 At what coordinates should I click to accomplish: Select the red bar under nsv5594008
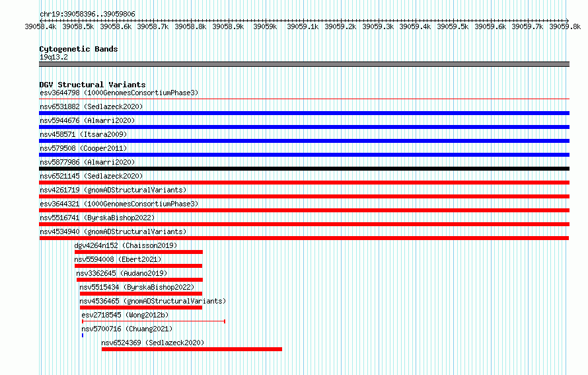click(138, 266)
